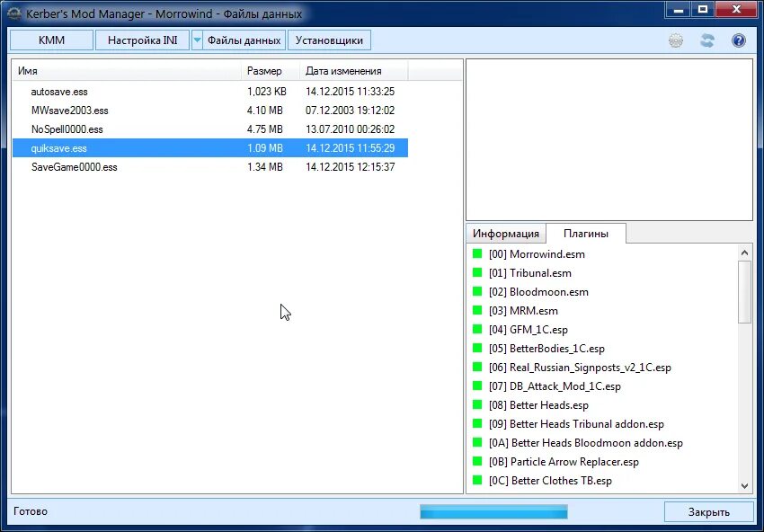
Task: Select plugin [00] Morrowind.esm
Action: coord(537,253)
